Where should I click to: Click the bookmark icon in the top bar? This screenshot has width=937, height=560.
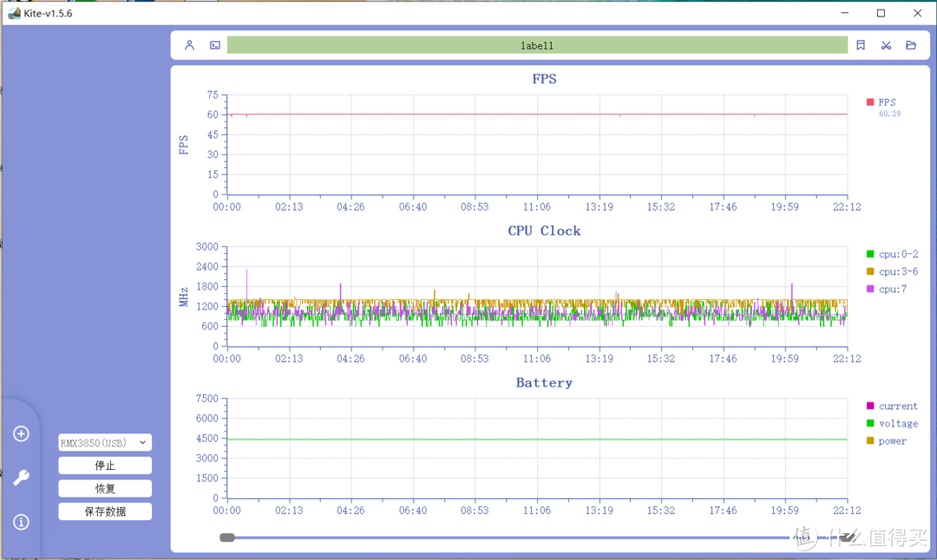(861, 45)
